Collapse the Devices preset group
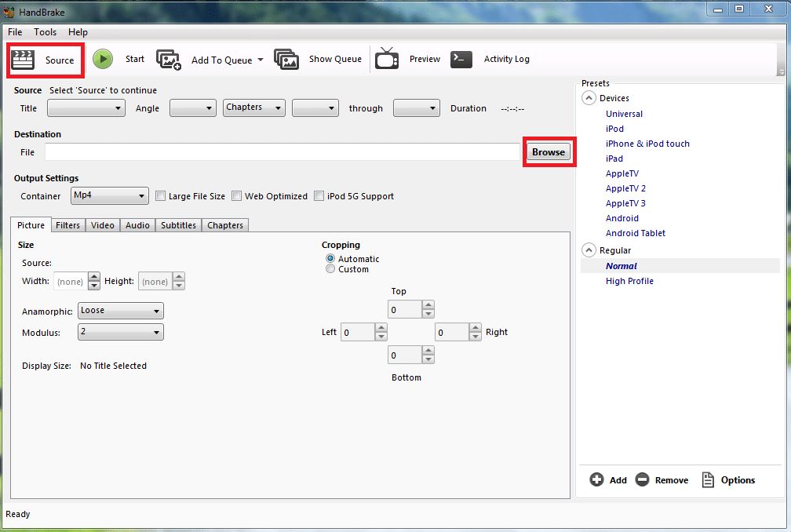This screenshot has width=791, height=532. (589, 98)
